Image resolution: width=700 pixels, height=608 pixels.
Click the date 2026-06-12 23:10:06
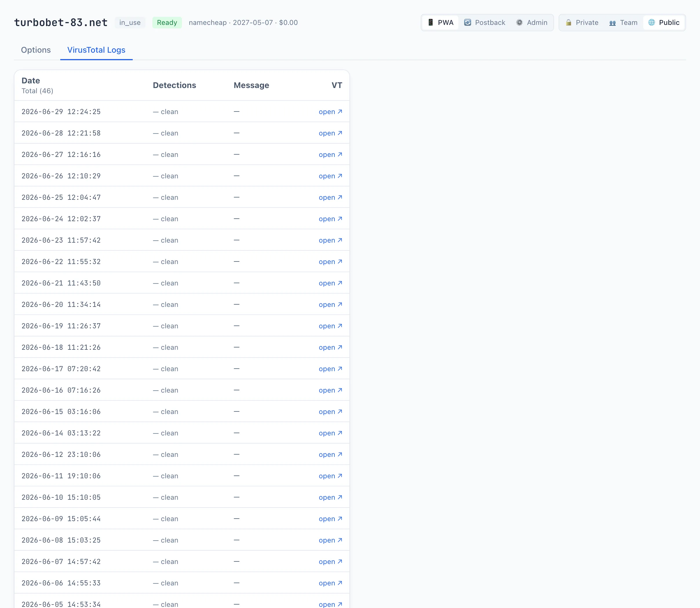61,454
